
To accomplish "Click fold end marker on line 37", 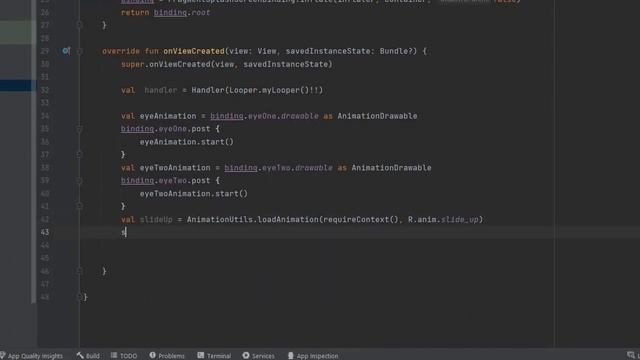I will [x=80, y=155].
